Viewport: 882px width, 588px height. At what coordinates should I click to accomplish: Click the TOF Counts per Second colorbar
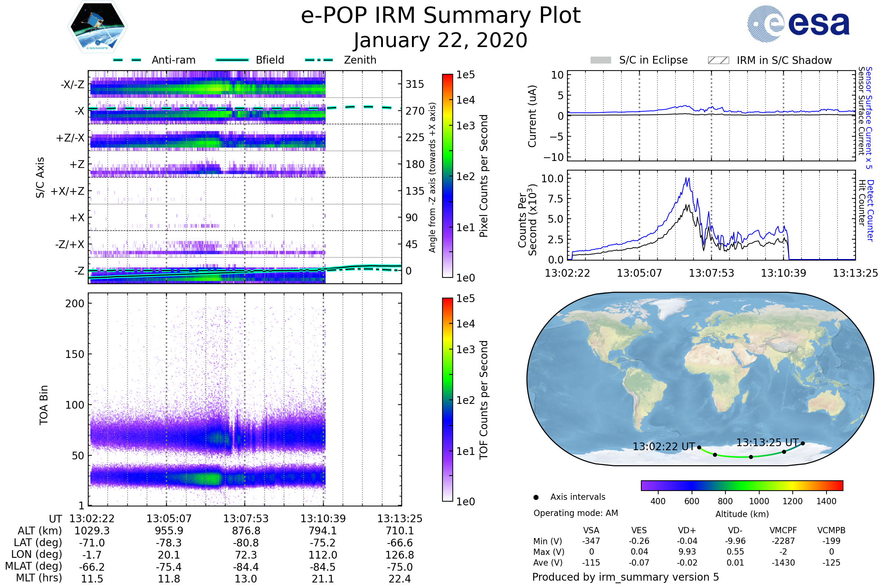447,400
